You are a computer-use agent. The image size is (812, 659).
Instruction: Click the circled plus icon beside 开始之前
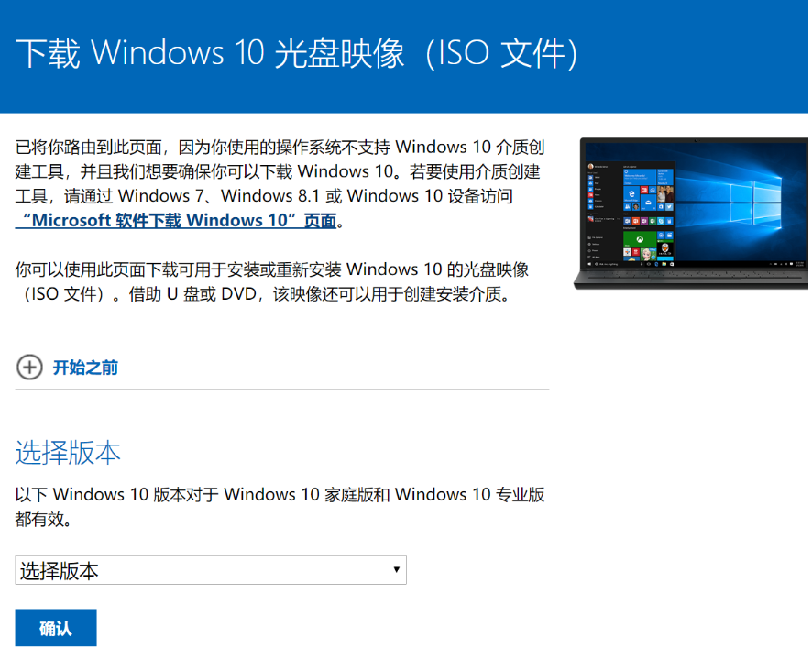tap(29, 368)
